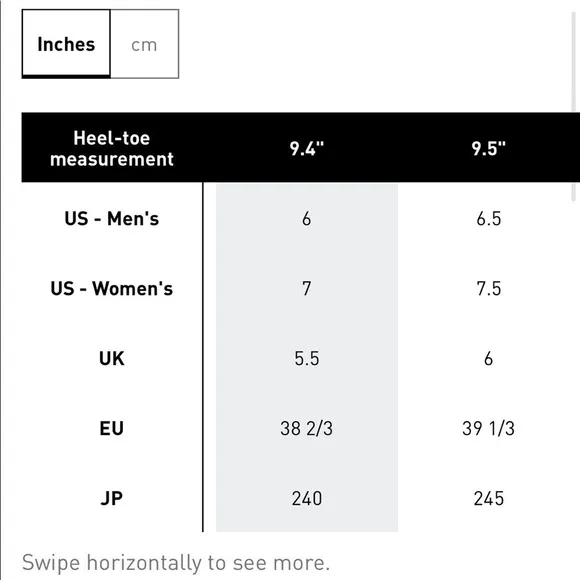The height and width of the screenshot is (580, 580).
Task: Click the vertical scrollbar on right edge
Action: pos(574,107)
